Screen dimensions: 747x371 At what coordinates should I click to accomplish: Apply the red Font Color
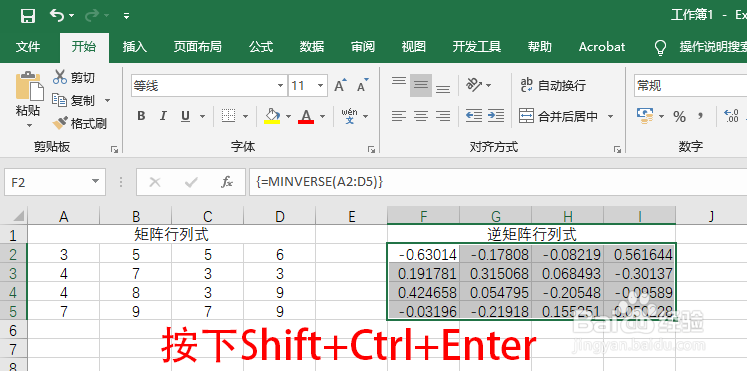coord(306,116)
